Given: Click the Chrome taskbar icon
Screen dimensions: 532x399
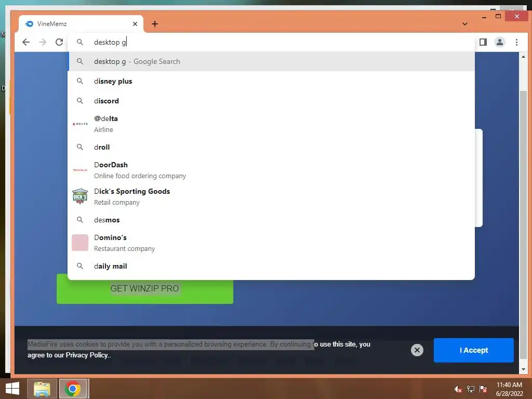Looking at the screenshot, I should [x=73, y=389].
